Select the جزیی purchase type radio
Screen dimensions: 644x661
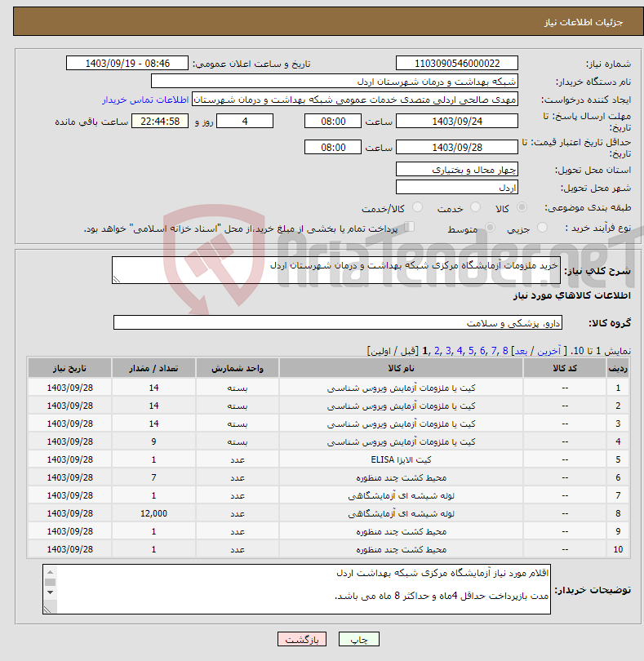(x=542, y=228)
